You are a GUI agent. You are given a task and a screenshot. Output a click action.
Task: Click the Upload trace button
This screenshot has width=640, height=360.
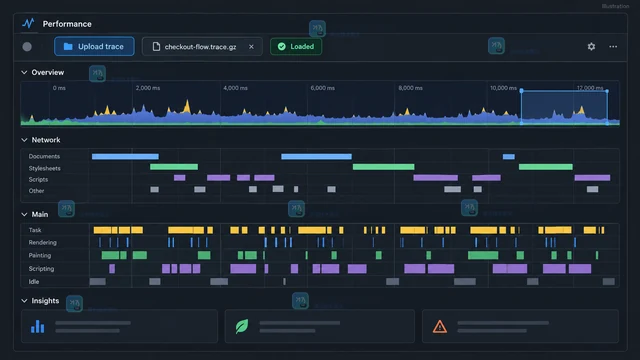(x=94, y=47)
